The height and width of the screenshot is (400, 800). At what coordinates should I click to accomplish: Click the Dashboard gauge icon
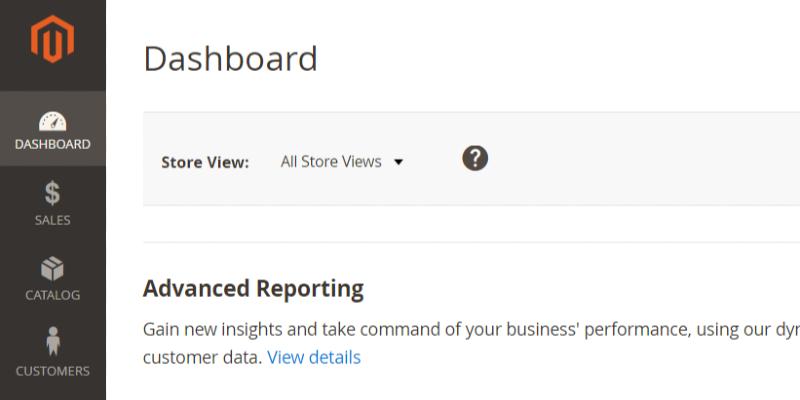point(52,121)
